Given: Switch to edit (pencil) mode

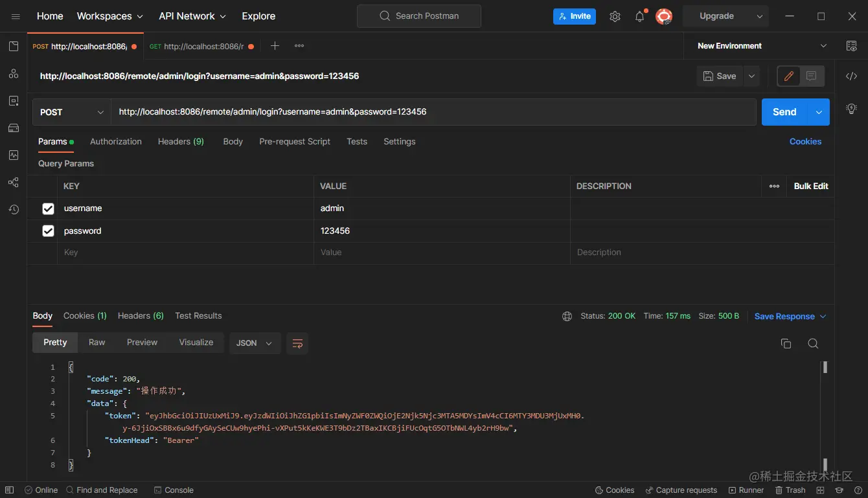Looking at the screenshot, I should [789, 76].
